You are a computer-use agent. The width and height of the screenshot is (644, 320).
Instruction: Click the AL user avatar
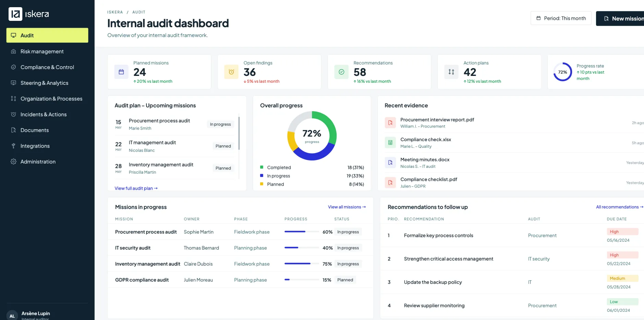coord(12,316)
